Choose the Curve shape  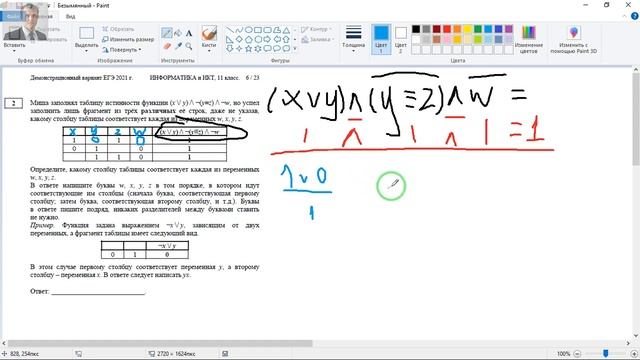coord(239,30)
